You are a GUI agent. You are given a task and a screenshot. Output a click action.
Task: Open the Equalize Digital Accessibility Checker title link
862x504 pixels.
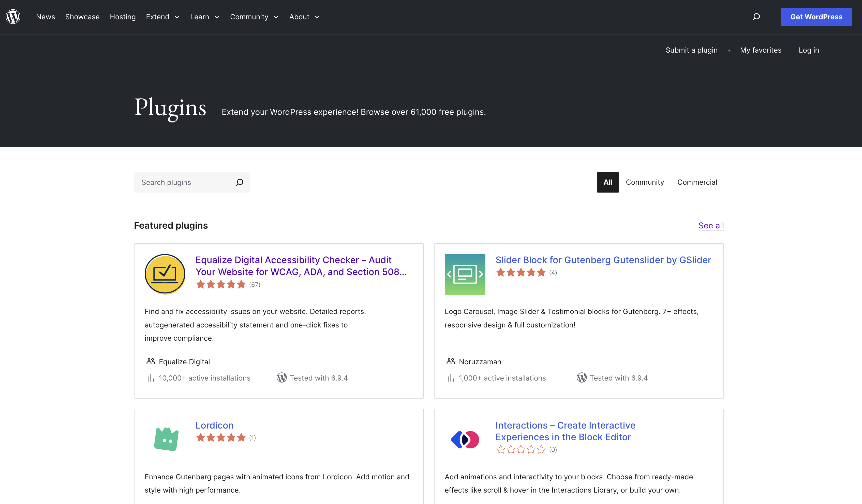point(301,266)
